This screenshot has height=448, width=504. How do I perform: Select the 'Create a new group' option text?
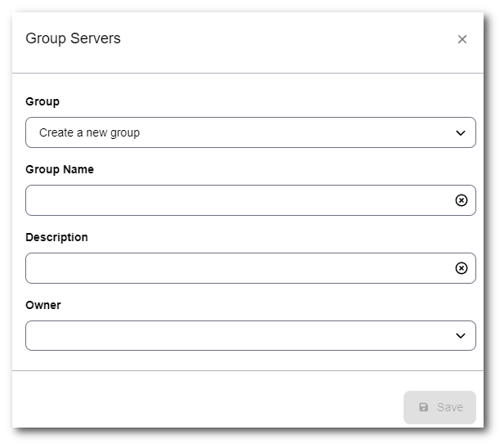[x=89, y=132]
